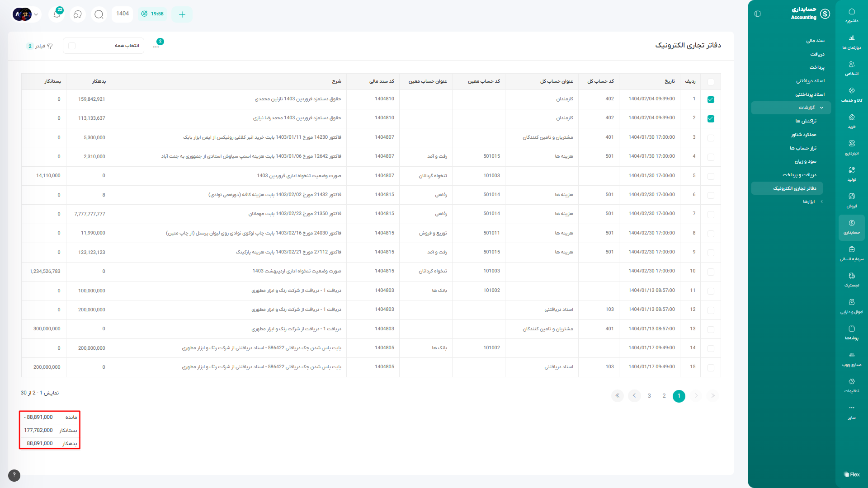Image resolution: width=868 pixels, height=488 pixels.
Task: Open Profit and Loss (سود و زیان) report
Action: pos(805,161)
